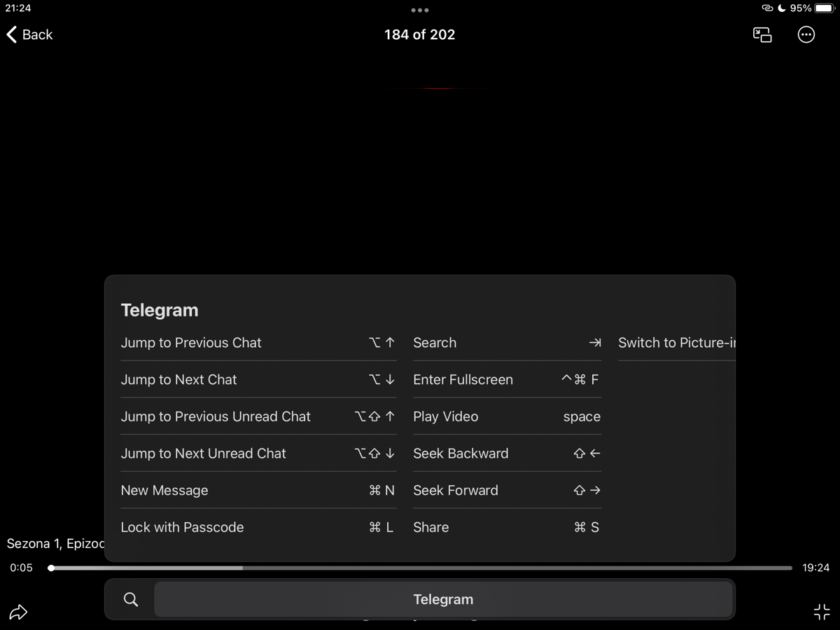
Task: Exit fullscreen with the collapse arrows icon
Action: point(822,612)
